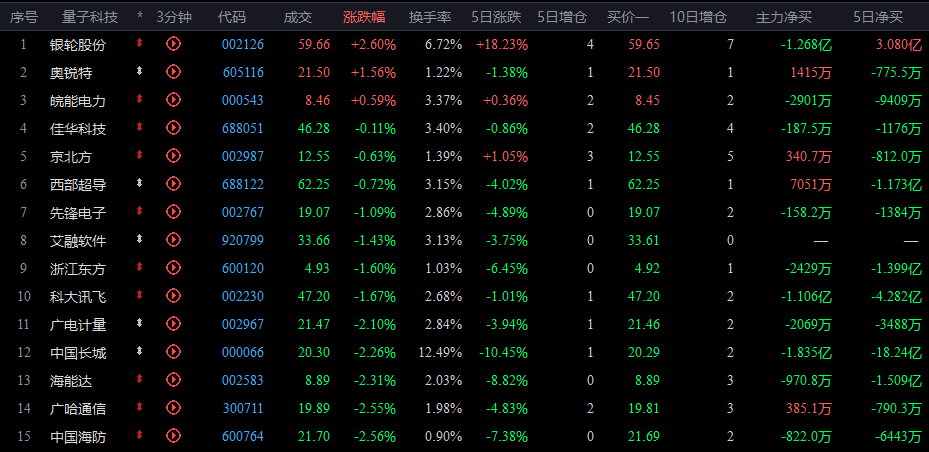Click the red marker icon beside 皖能电力

139,99
